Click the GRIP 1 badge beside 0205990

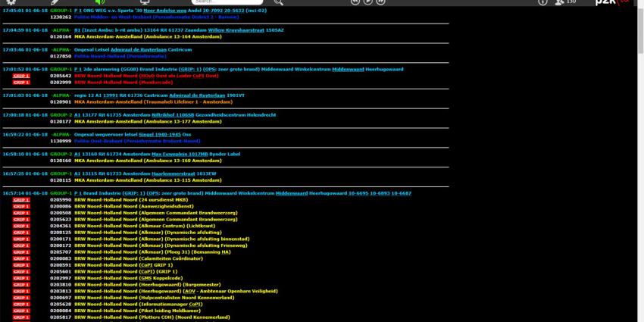pos(21,200)
